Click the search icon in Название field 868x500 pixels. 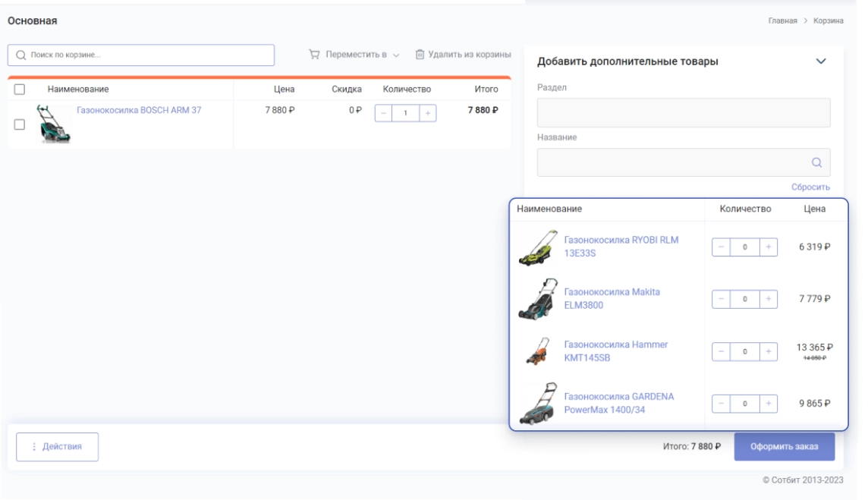(x=816, y=162)
